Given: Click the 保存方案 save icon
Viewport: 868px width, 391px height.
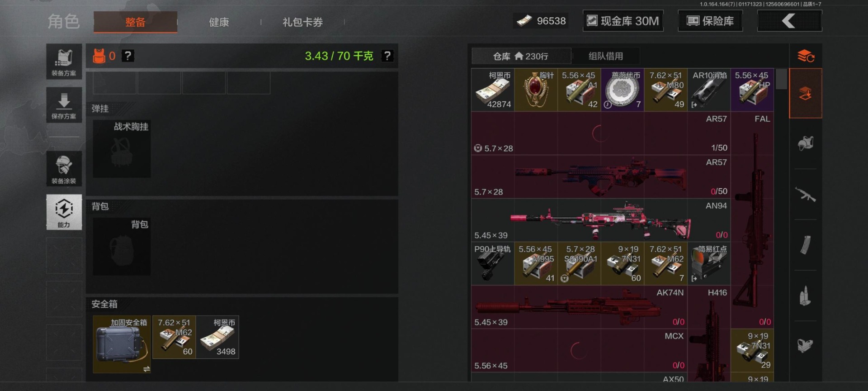Looking at the screenshot, I should [64, 105].
